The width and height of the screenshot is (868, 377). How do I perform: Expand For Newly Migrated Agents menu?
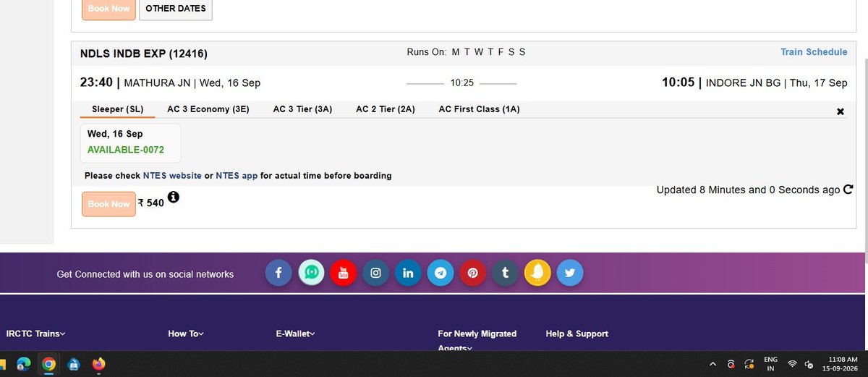pyautogui.click(x=477, y=341)
